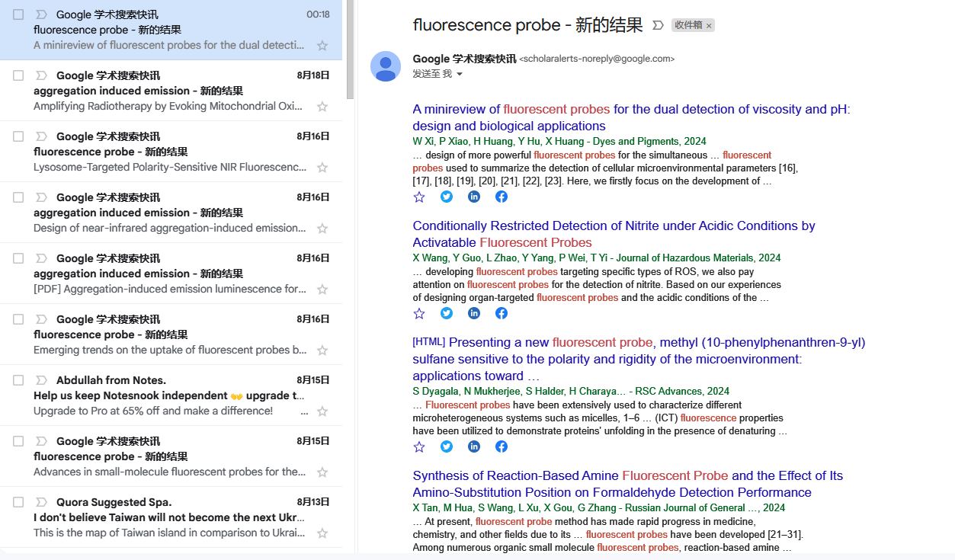955x560 pixels.
Task: Check the 8月18日 aggregation induced emission email
Action: 18,75
